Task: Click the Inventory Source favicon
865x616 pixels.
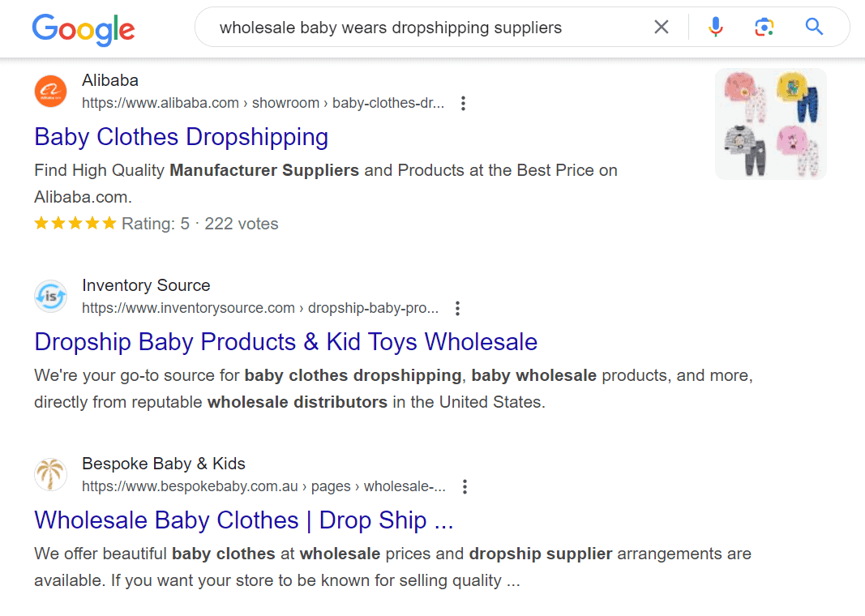Action: tap(51, 296)
